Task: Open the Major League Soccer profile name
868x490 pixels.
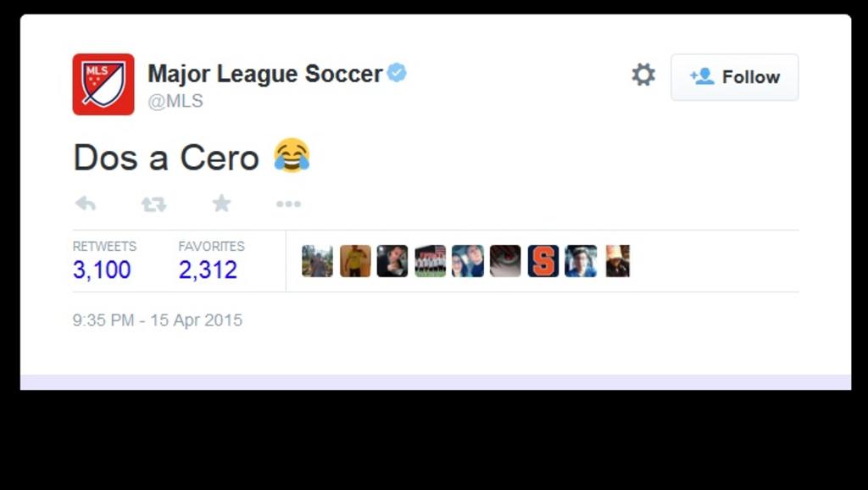Action: [x=265, y=74]
